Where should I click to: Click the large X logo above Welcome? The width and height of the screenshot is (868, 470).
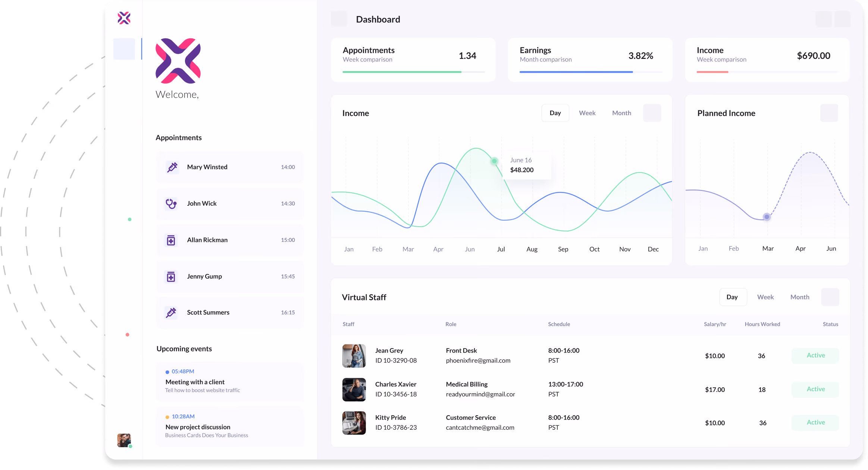(178, 61)
